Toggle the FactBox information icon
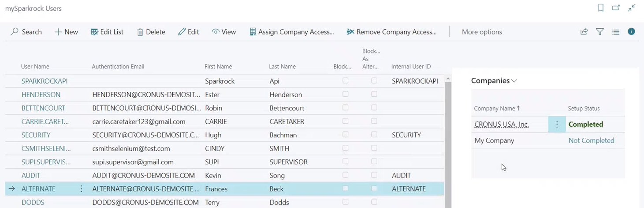Image resolution: width=644 pixels, height=208 pixels. (631, 31)
